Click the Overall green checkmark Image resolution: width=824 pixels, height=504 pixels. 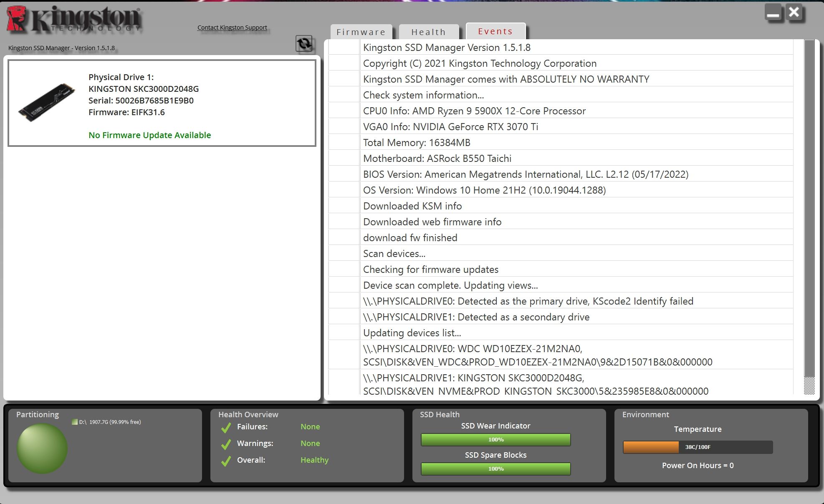[226, 461]
